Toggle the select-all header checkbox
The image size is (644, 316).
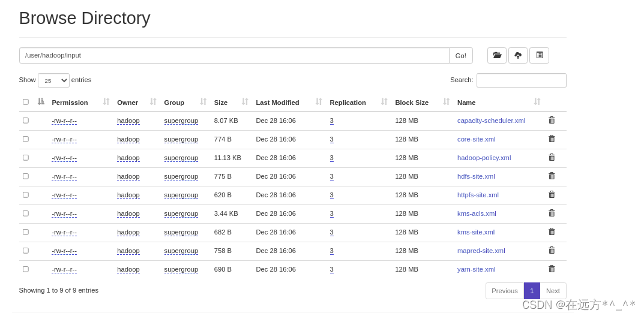[26, 102]
